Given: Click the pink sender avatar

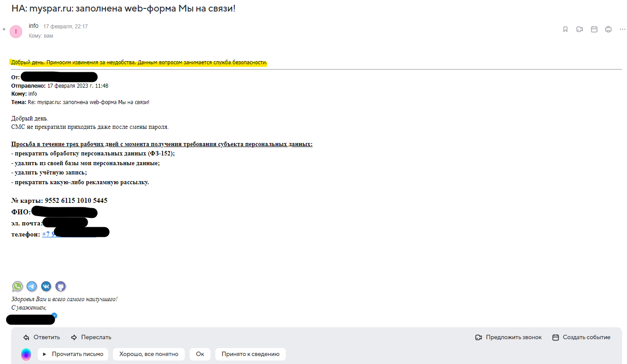Looking at the screenshot, I should click(16, 31).
